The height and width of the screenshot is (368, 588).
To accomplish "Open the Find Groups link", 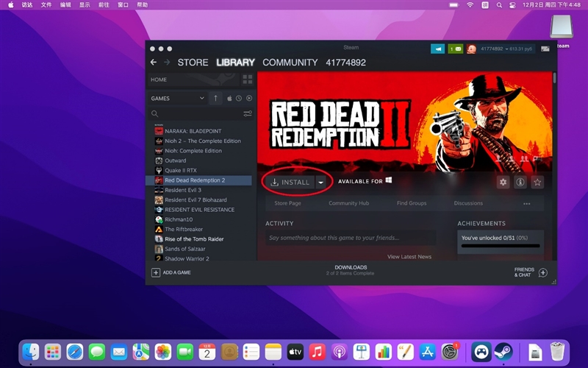I will 412,203.
